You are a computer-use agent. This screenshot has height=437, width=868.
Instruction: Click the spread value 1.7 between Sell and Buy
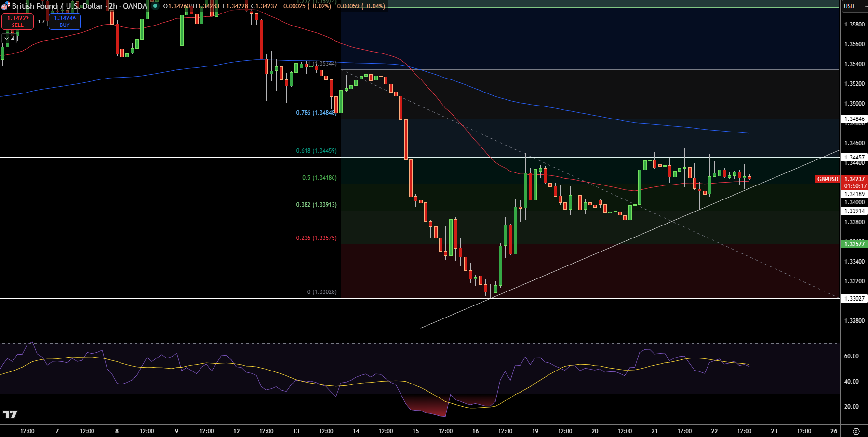41,21
